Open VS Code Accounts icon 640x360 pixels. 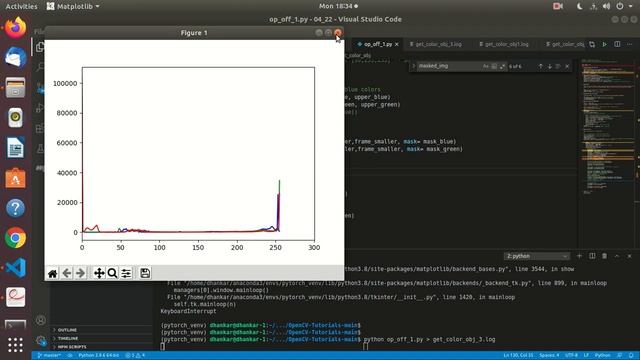(x=40, y=320)
